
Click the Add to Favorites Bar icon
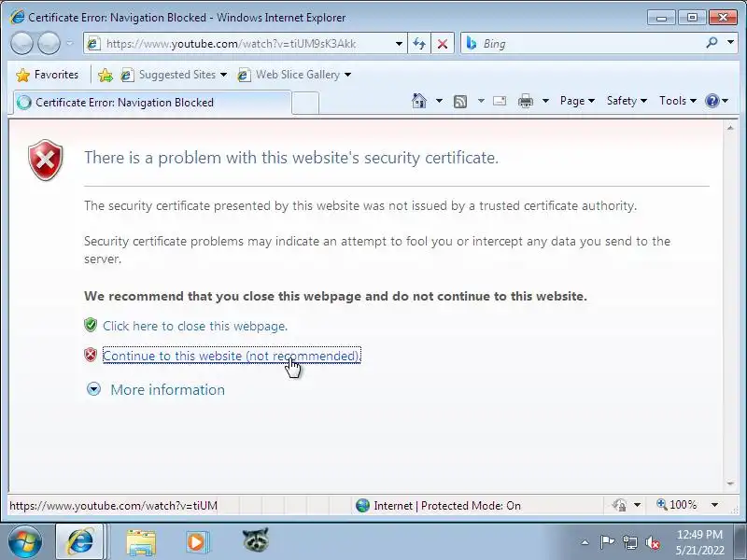click(106, 75)
